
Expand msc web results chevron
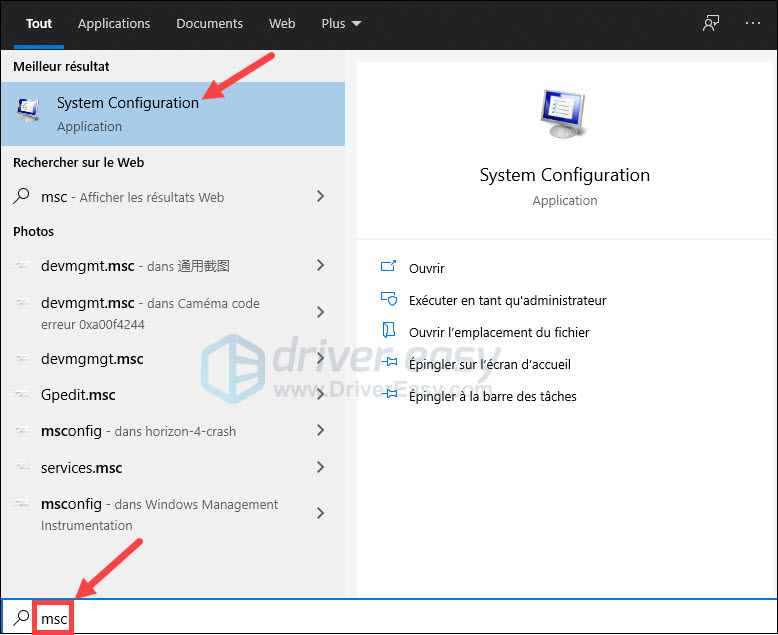[x=321, y=196]
